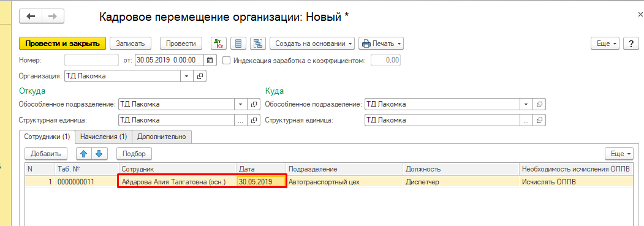644x226 pixels.
Task: Close the document form with X
Action: [640, 14]
